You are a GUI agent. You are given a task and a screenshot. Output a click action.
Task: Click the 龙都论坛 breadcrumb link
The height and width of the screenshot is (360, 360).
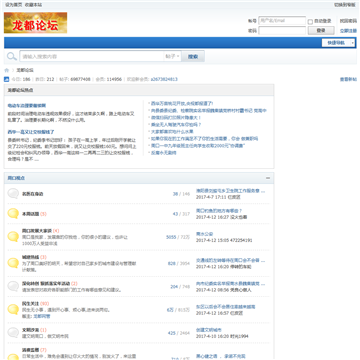coord(25,70)
